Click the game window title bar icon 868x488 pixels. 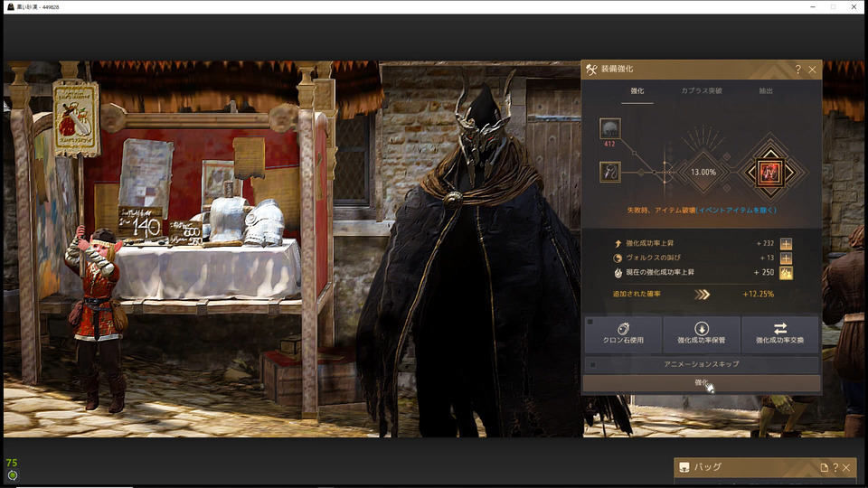(11, 6)
